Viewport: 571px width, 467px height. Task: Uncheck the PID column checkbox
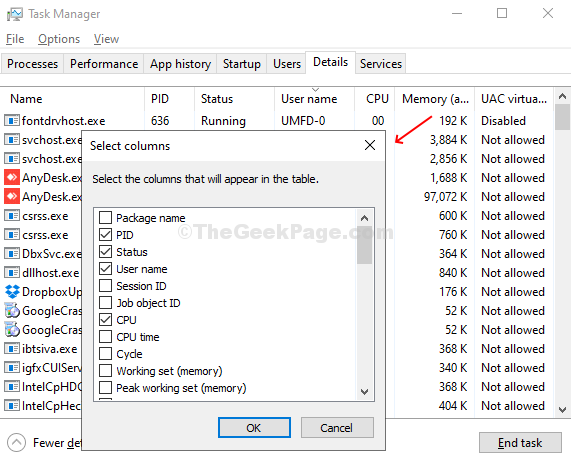[x=105, y=235]
